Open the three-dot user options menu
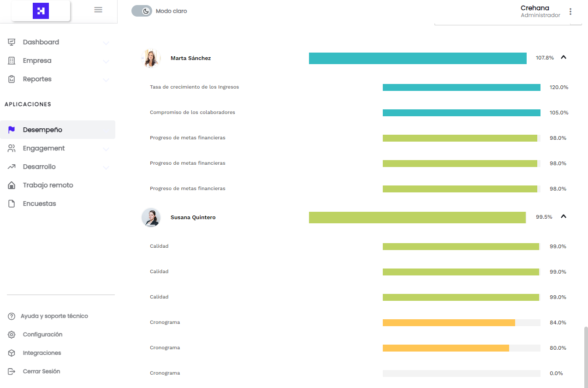 coord(570,12)
